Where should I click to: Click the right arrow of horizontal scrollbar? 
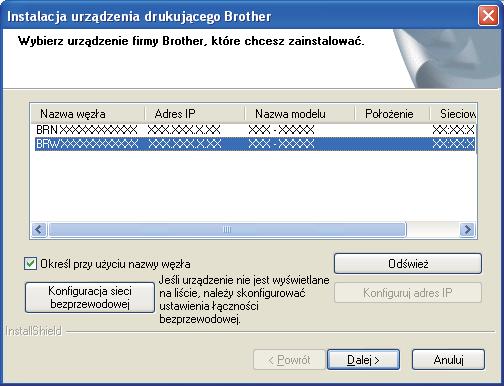coord(467,229)
